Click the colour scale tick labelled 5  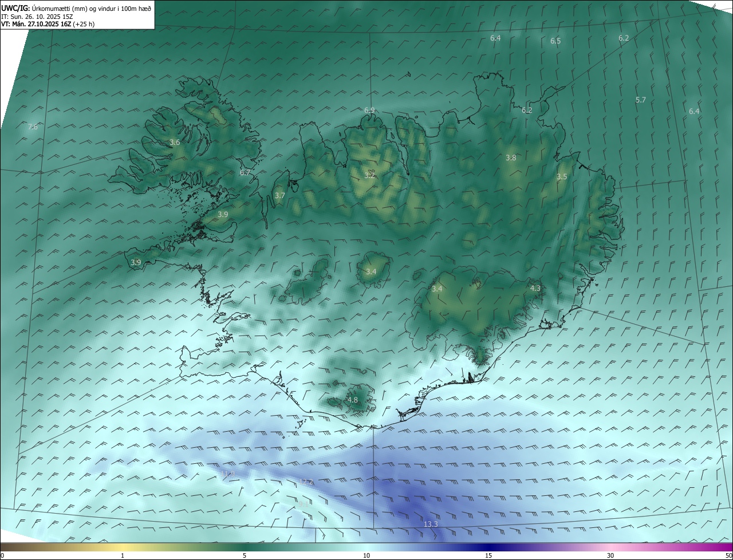[x=245, y=555]
